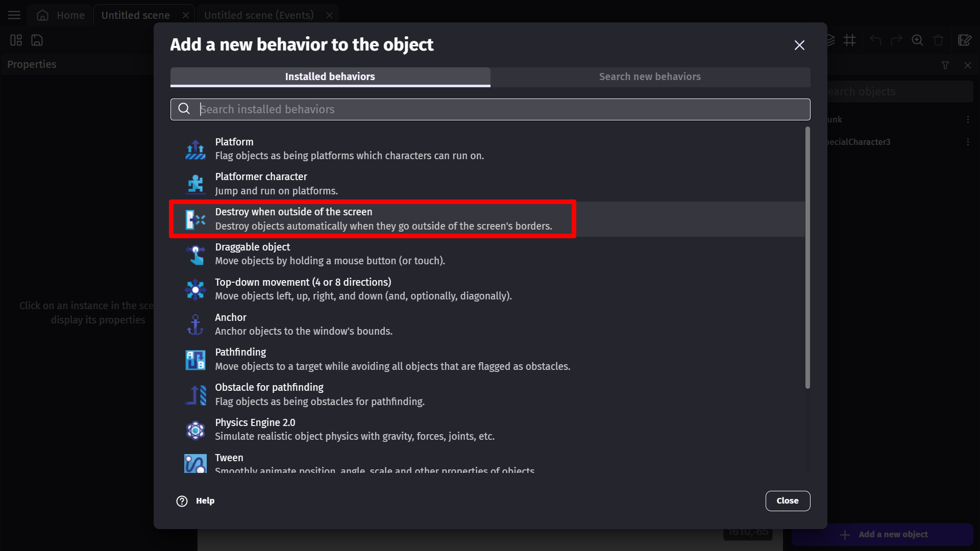Image resolution: width=980 pixels, height=551 pixels.
Task: Select the Pathfinding behavior icon
Action: [196, 359]
